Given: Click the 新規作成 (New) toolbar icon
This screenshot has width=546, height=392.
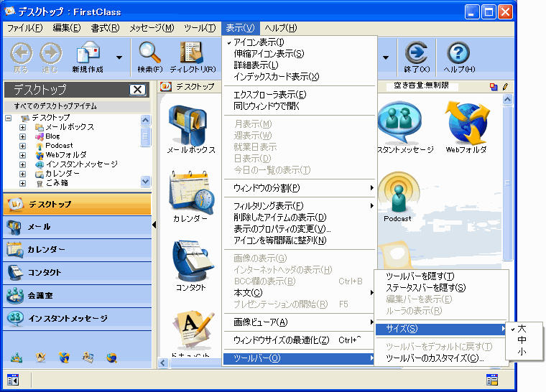Looking at the screenshot, I should (88, 53).
